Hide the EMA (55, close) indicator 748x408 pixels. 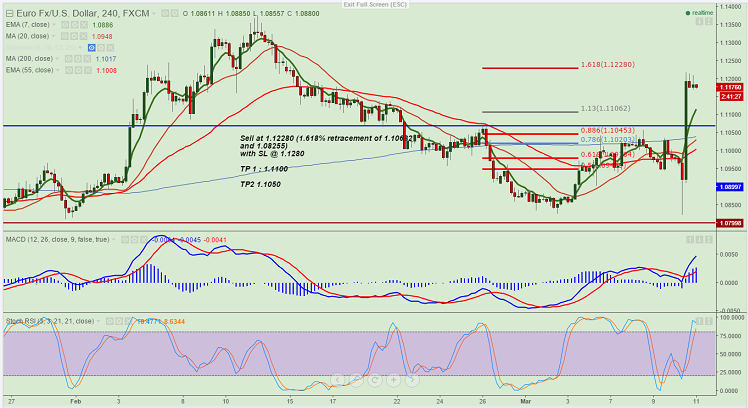pos(69,70)
